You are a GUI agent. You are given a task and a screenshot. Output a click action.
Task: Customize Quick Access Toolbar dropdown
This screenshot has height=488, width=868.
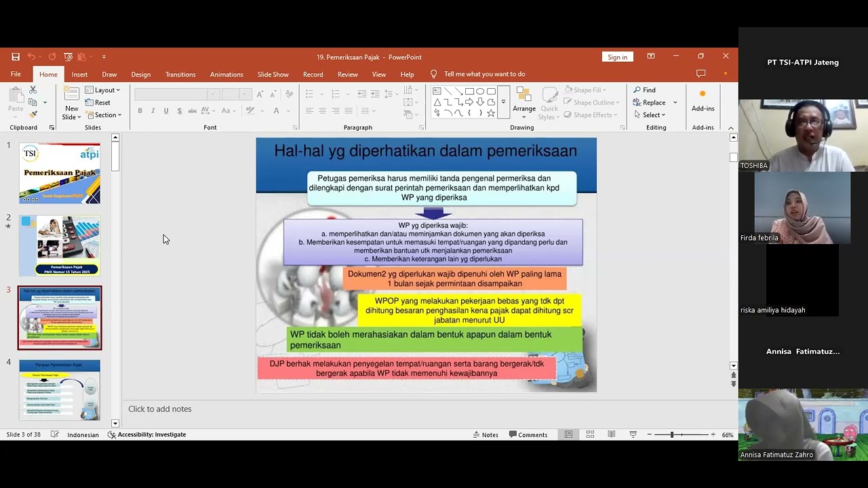click(x=104, y=57)
